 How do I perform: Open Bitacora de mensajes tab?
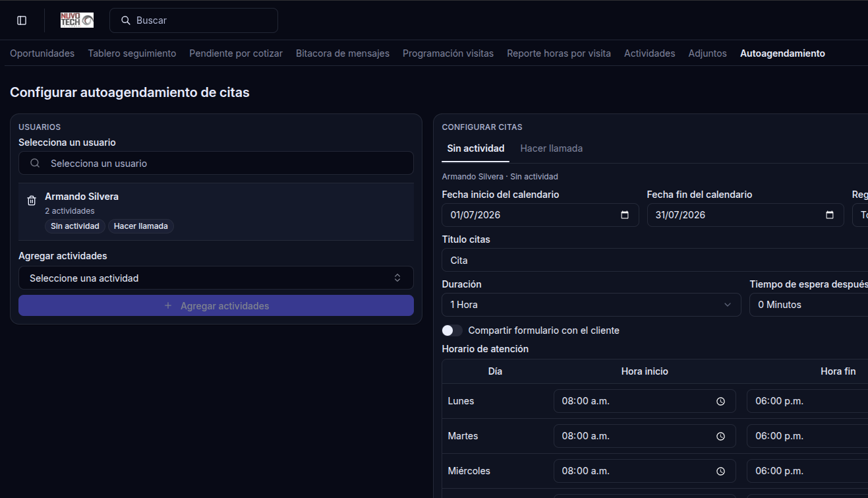pyautogui.click(x=343, y=53)
